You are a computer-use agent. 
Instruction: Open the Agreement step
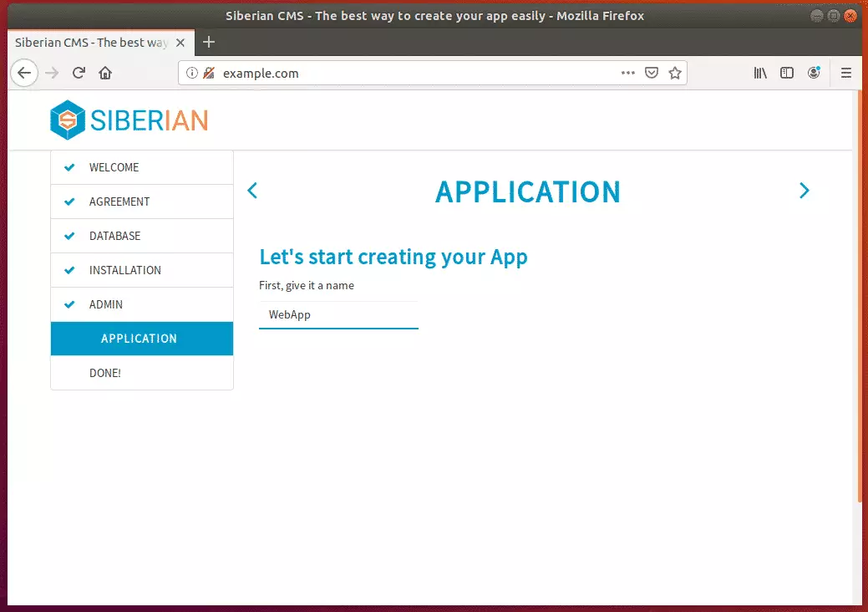point(142,201)
